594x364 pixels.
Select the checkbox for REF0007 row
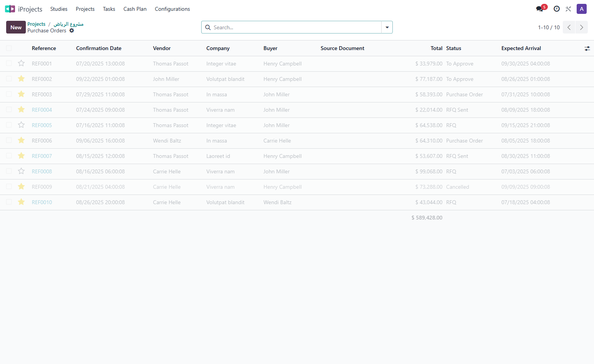[x=9, y=156]
